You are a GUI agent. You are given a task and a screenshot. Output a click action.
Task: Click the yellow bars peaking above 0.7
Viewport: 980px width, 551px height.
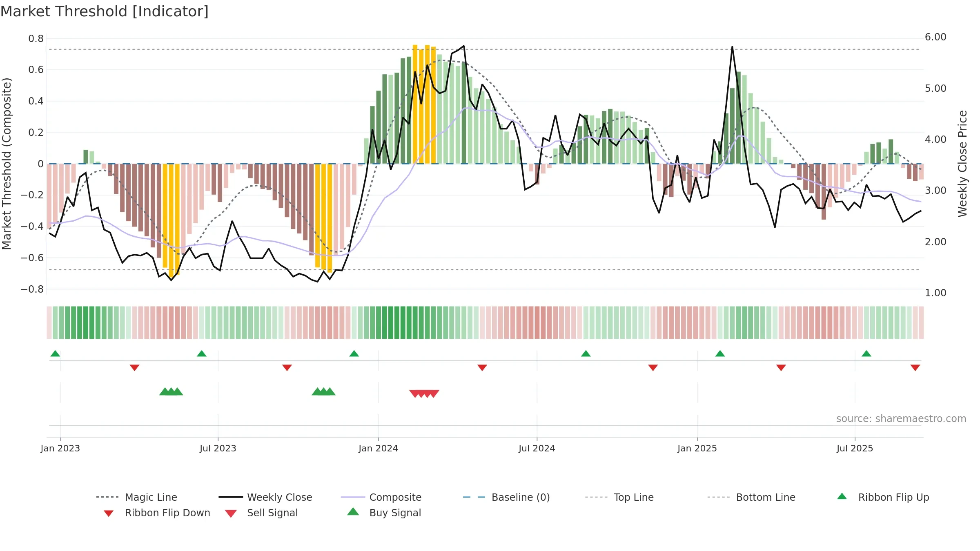click(424, 104)
